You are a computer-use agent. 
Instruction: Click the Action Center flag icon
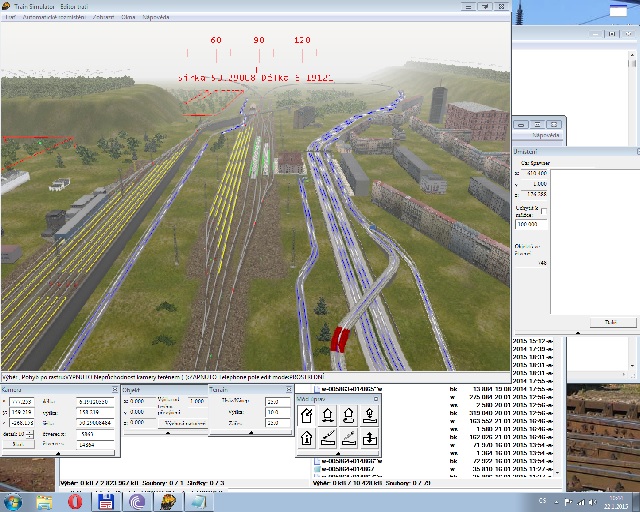(568, 502)
